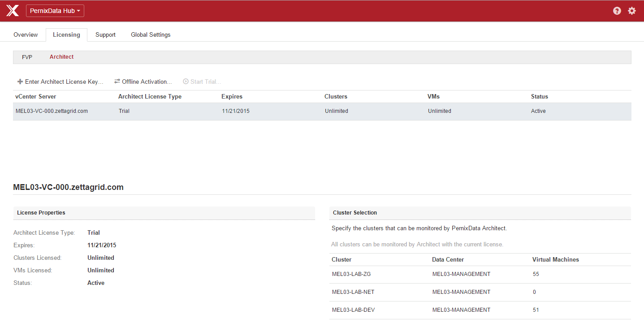Select the MEL03-LAB-DEV cluster row
The image size is (644, 327).
tap(480, 310)
